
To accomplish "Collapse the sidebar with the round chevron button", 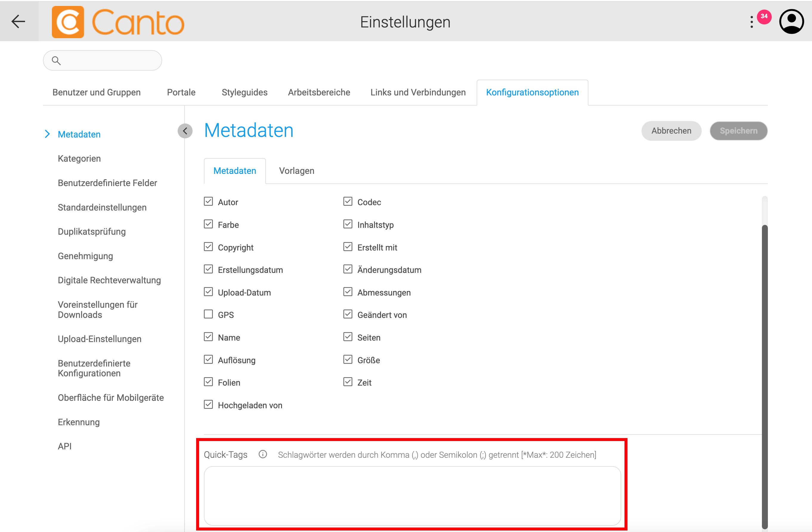I will [185, 131].
